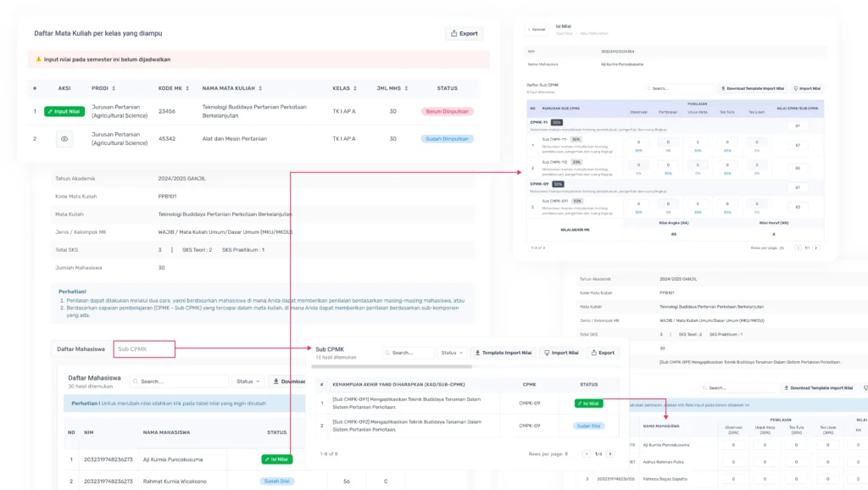Click Template Import Nilai in Sub CPMK panel

504,353
